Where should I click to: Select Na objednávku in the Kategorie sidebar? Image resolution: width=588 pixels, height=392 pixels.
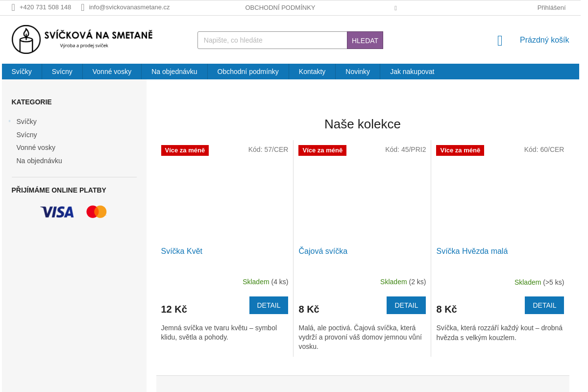point(39,161)
